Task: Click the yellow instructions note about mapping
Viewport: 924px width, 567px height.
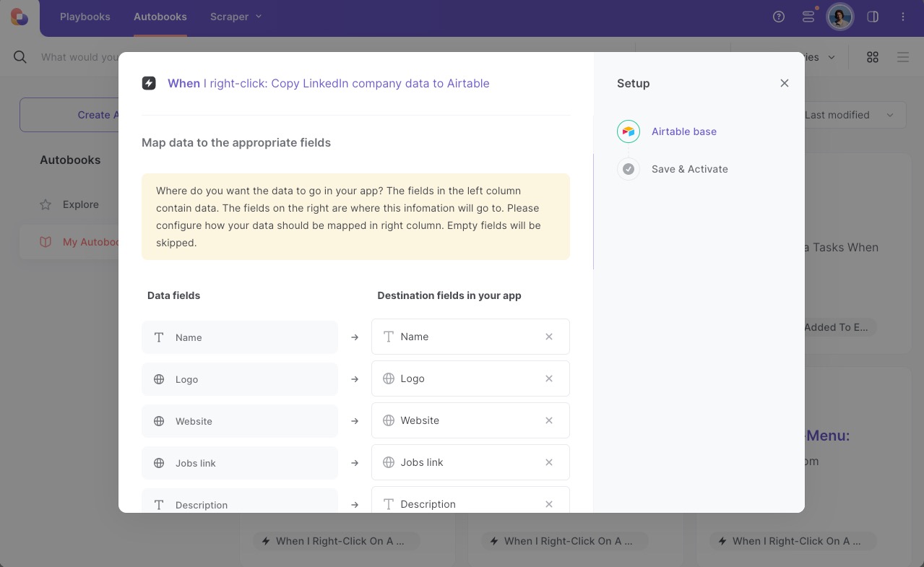Action: coord(355,217)
